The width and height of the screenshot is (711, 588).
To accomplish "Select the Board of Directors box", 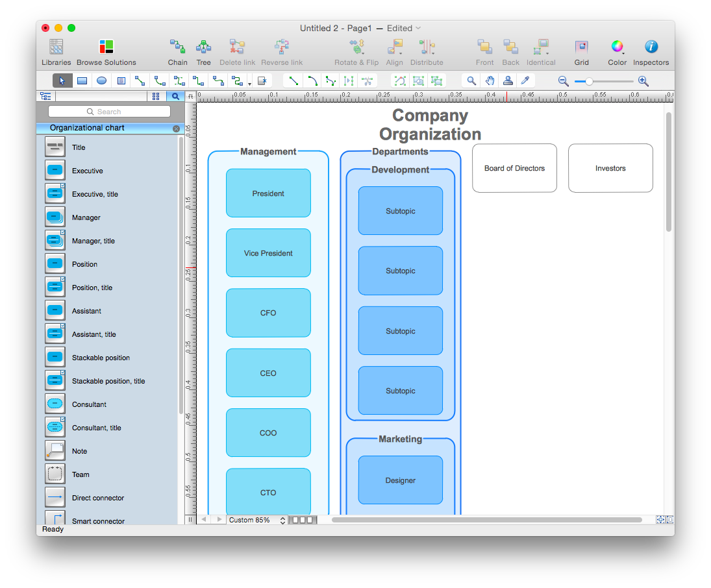I will 514,168.
